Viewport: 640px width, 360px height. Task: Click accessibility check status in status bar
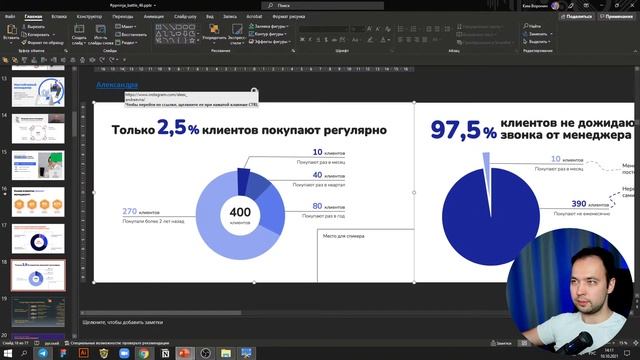pyautogui.click(x=117, y=343)
